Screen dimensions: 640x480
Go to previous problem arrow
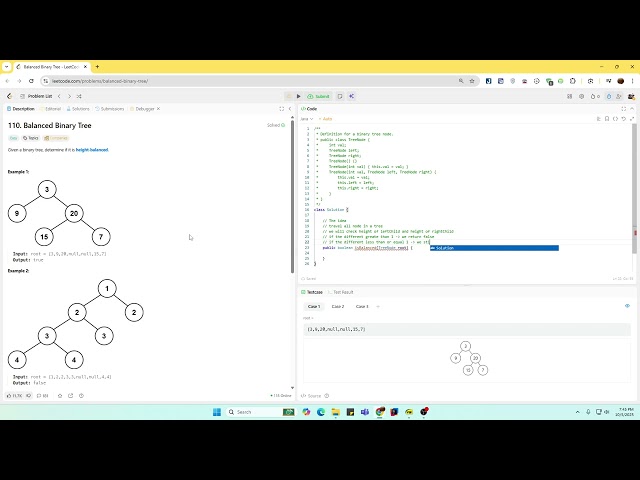[x=59, y=96]
